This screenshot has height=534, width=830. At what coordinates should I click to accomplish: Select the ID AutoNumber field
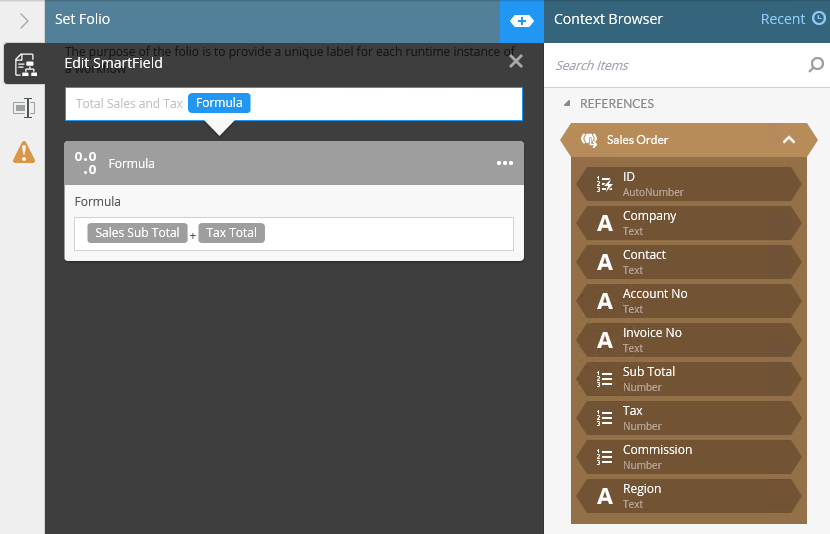[689, 184]
